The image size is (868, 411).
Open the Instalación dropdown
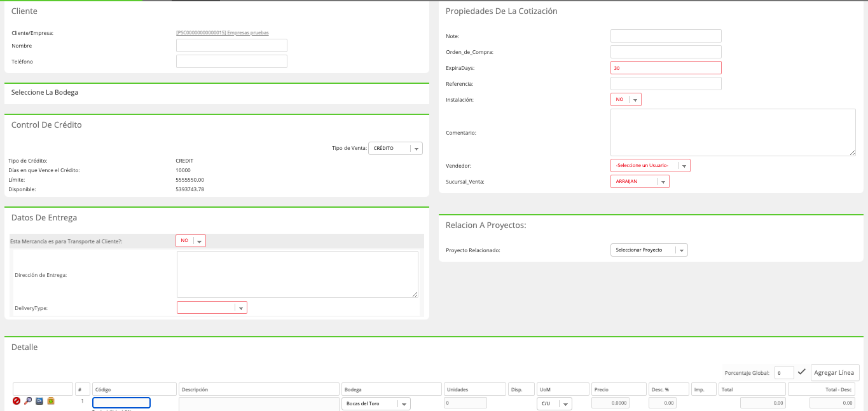pos(626,100)
